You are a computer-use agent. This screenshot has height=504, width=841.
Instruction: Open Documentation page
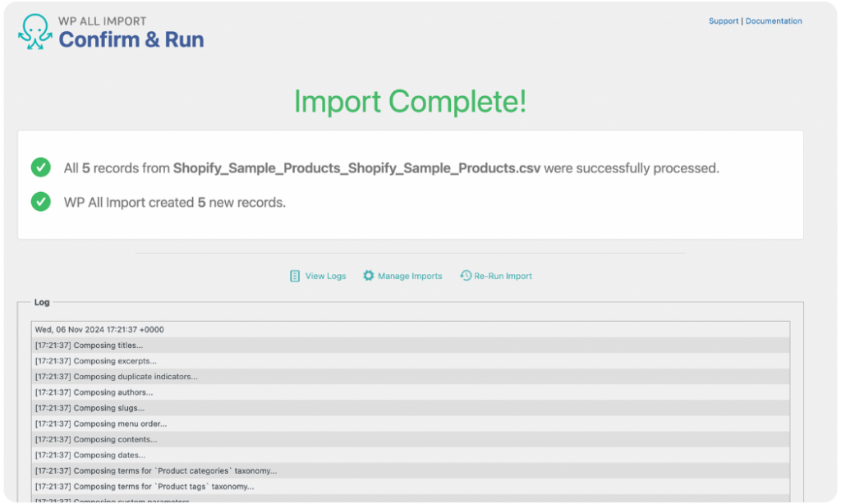click(x=774, y=21)
